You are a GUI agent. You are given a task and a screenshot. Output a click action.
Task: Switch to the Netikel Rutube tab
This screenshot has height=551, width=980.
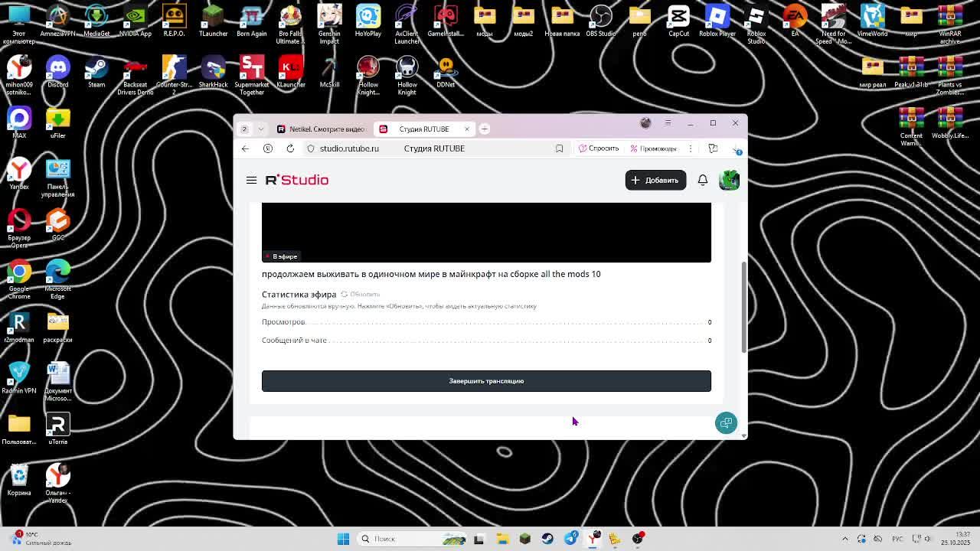(320, 129)
